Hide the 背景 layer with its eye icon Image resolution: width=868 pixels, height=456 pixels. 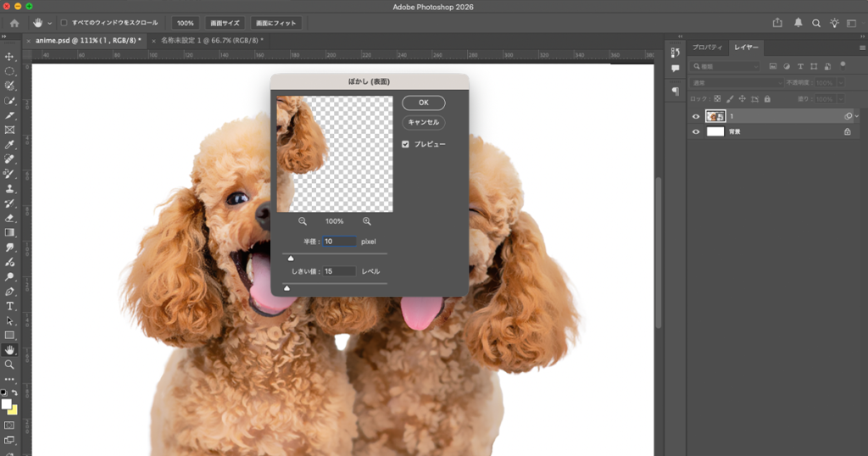pos(695,132)
